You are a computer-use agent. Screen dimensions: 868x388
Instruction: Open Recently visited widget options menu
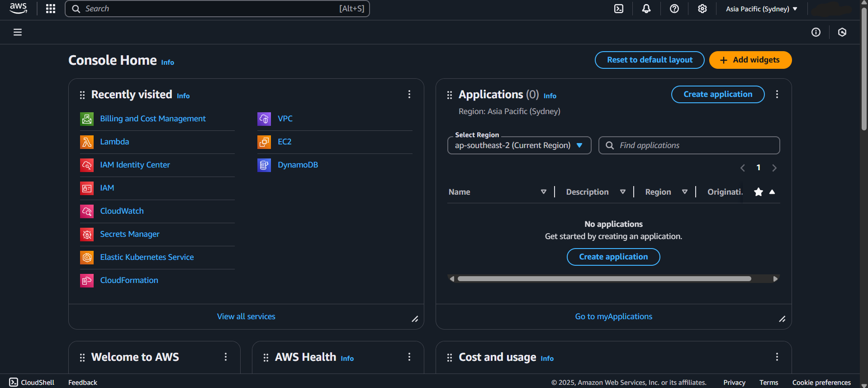tap(409, 94)
